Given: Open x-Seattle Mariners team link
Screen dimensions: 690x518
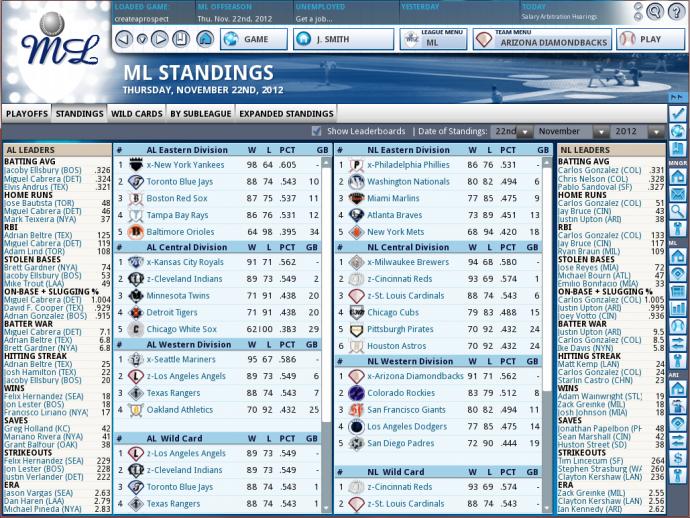Looking at the screenshot, I should pyautogui.click(x=181, y=359).
